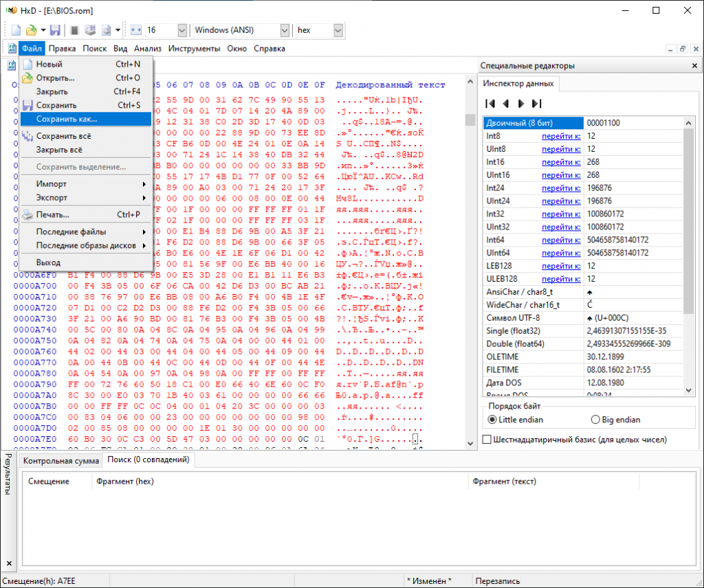
Task: Click the Open file toolbar icon
Action: 31,30
